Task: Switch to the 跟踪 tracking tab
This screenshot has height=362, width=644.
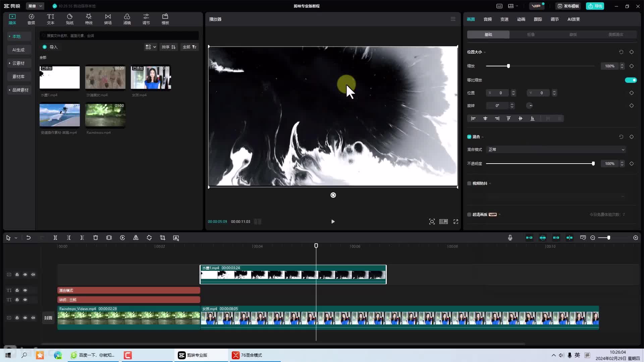Action: (x=538, y=19)
